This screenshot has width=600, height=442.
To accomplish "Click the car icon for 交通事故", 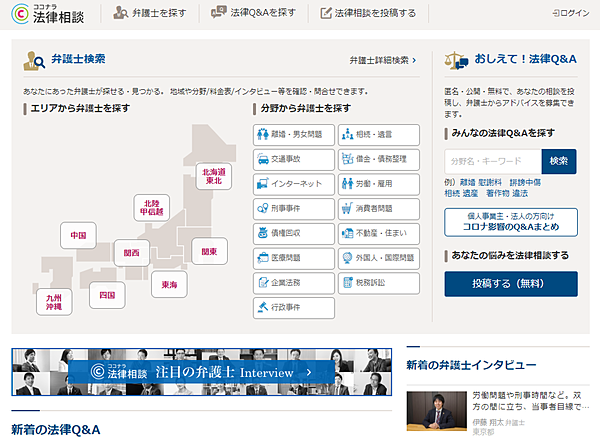I will pos(262,159).
